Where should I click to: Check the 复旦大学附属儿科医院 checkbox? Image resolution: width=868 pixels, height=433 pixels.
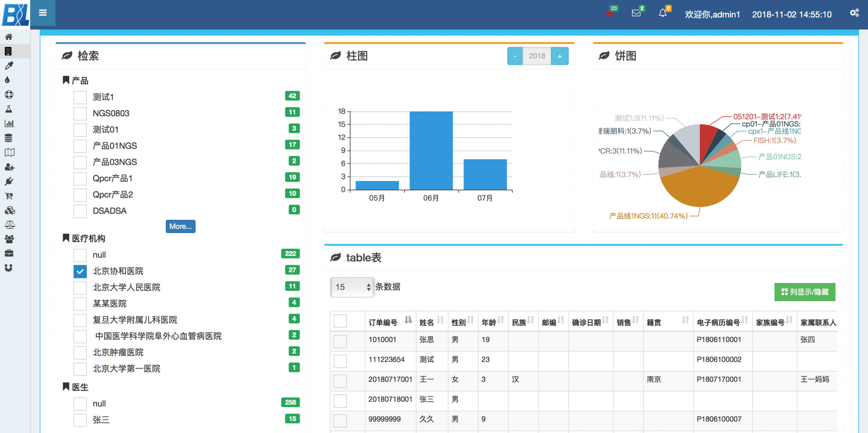(x=80, y=320)
